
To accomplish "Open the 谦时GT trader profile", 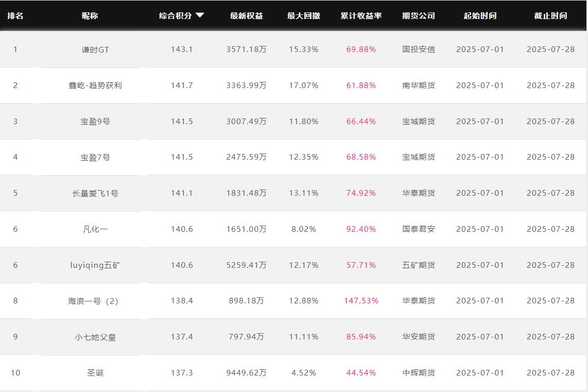I will point(95,49).
